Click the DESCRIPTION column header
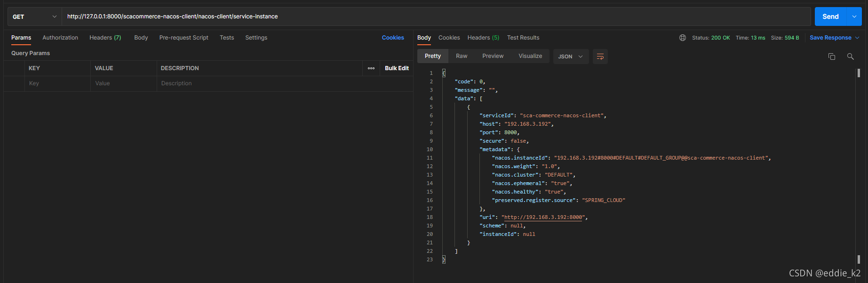Viewport: 868px width, 283px height. click(x=180, y=68)
